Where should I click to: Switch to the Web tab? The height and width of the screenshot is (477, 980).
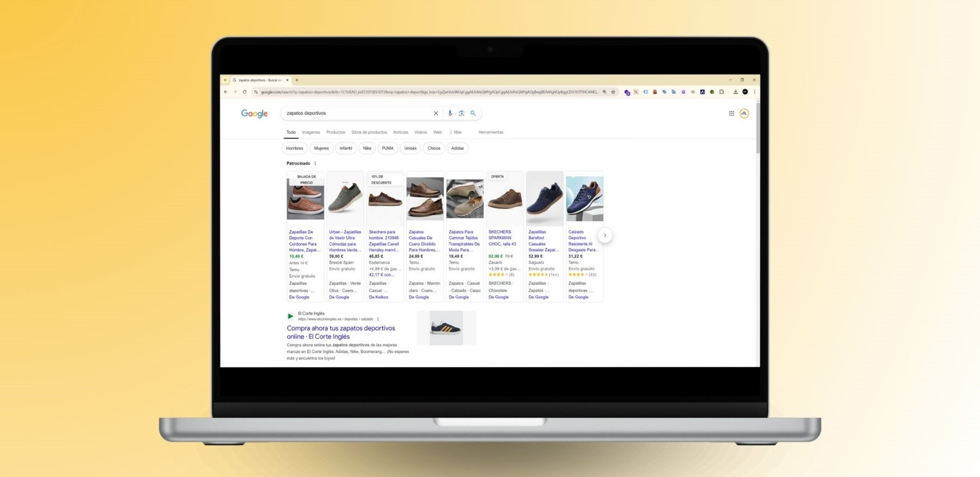point(437,132)
